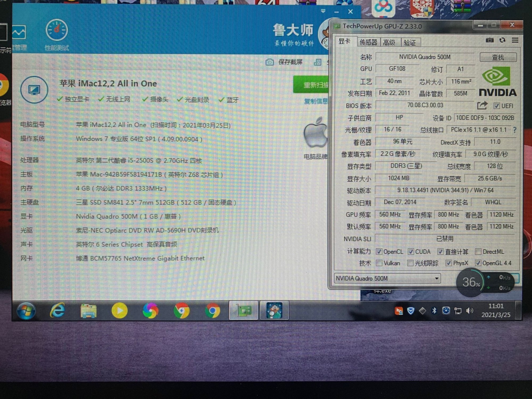The image size is (532, 399).
Task: Switch to the 传感器 tab
Action: 368,42
